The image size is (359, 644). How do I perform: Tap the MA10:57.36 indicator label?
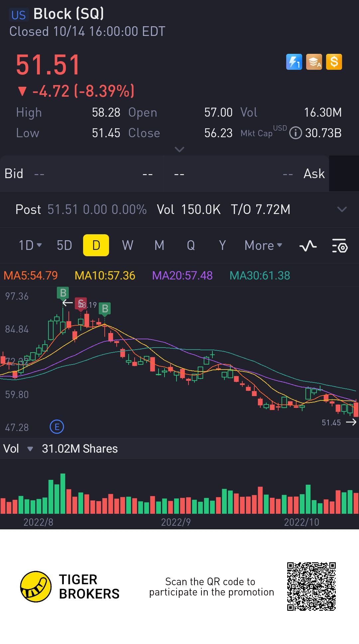(x=105, y=275)
